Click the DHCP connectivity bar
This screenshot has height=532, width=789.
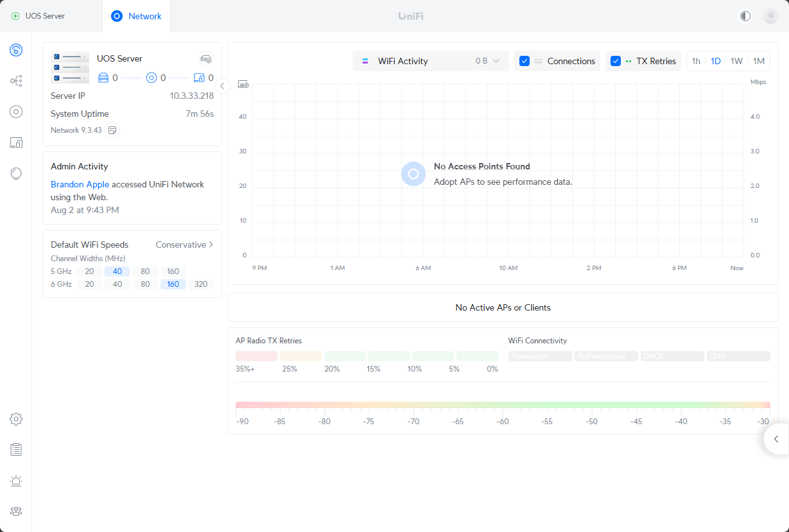[x=672, y=356]
